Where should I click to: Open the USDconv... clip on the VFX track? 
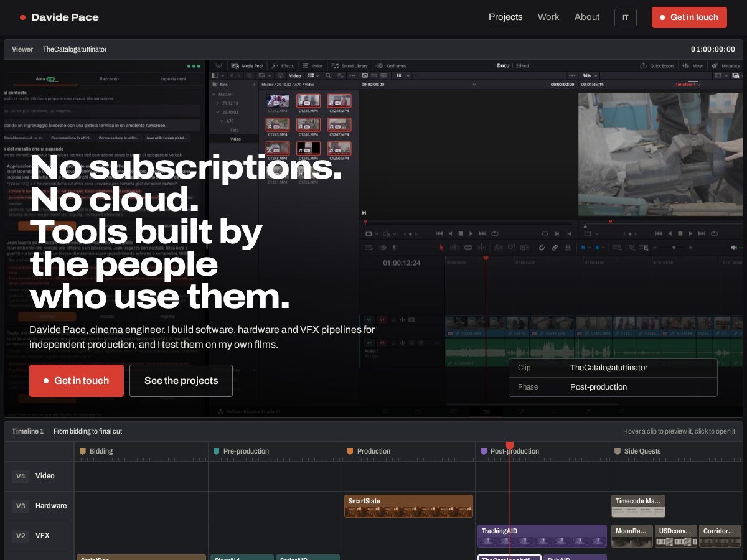pos(675,536)
